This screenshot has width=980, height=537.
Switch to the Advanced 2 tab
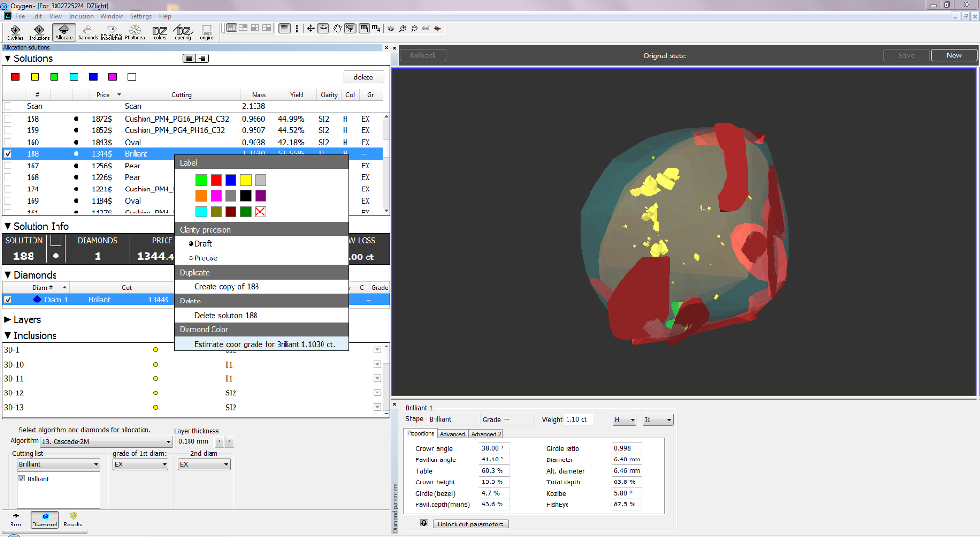click(x=485, y=434)
